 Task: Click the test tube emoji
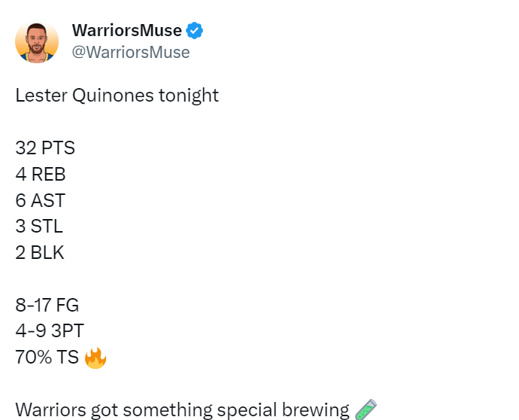(x=365, y=410)
